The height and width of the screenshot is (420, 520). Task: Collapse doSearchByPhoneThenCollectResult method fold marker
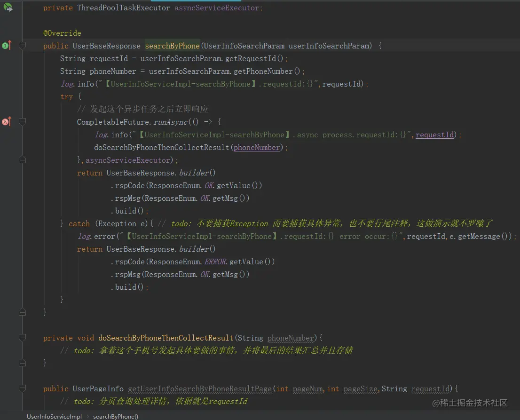click(22, 337)
